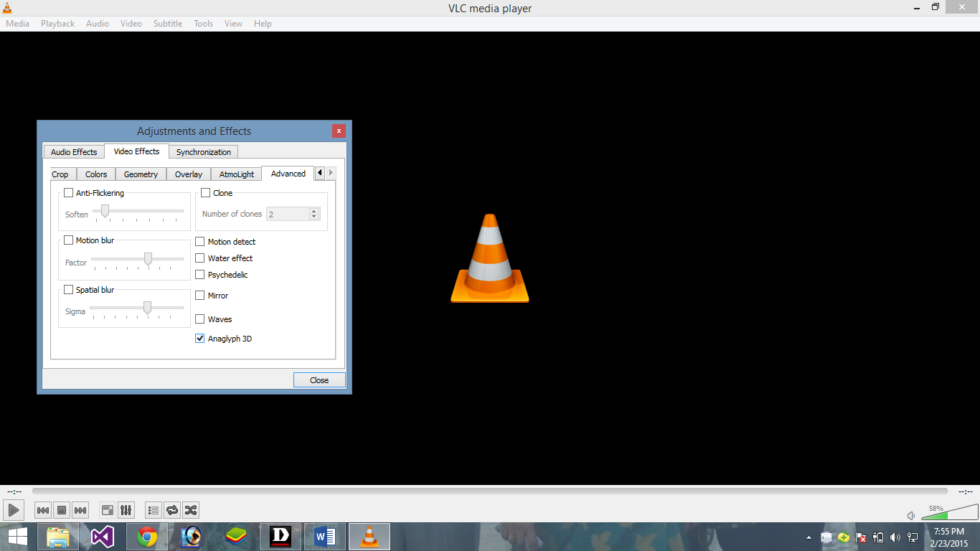Enable the Waves effect checkbox
Image resolution: width=980 pixels, height=551 pixels.
tap(200, 319)
